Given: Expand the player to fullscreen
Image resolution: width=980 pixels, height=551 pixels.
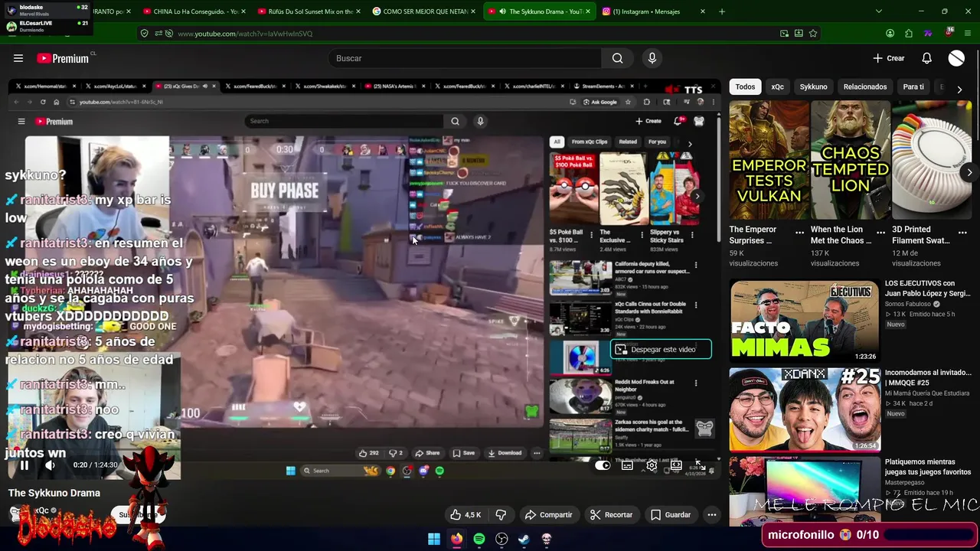Looking at the screenshot, I should point(701,465).
